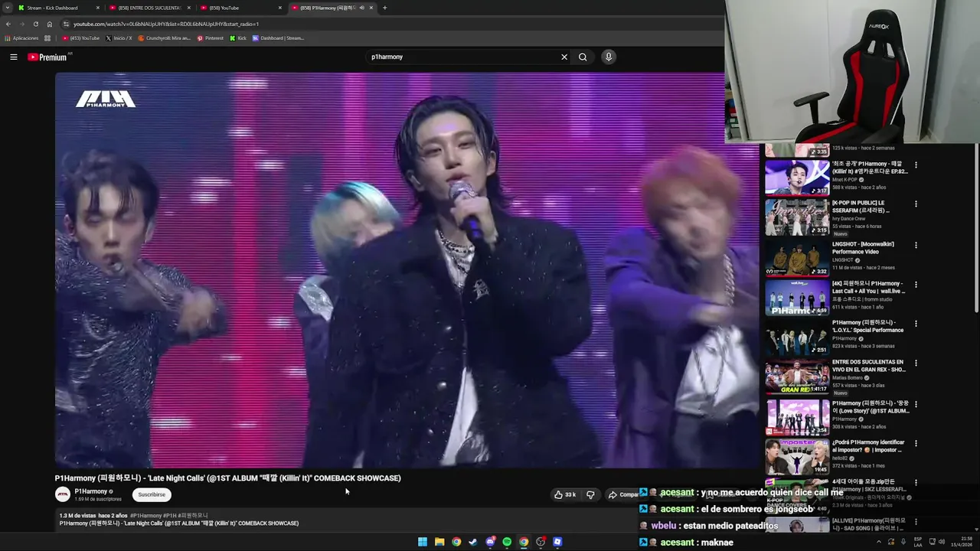980x551 pixels.
Task: Open options for LNGSHOT Moonwalkin' video
Action: point(916,245)
